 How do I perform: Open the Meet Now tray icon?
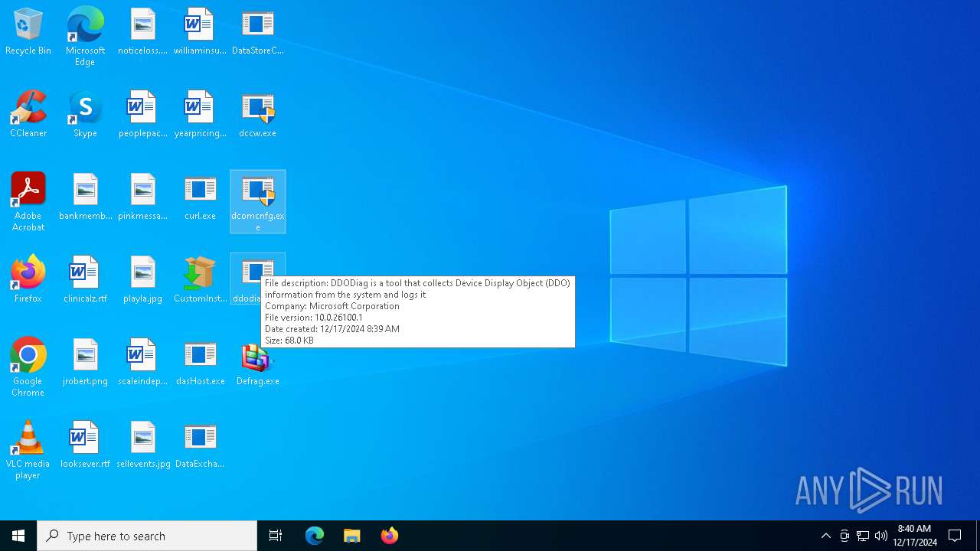[844, 536]
